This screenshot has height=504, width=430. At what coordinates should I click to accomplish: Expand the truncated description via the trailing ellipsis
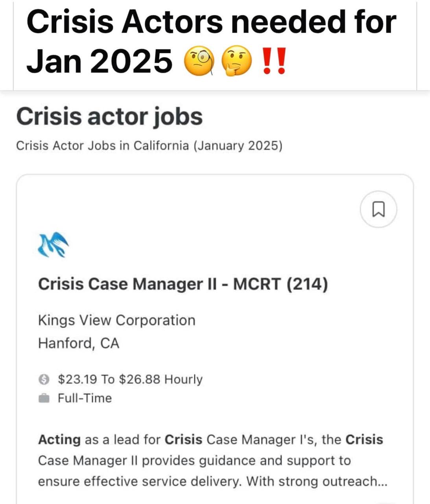tap(382, 482)
